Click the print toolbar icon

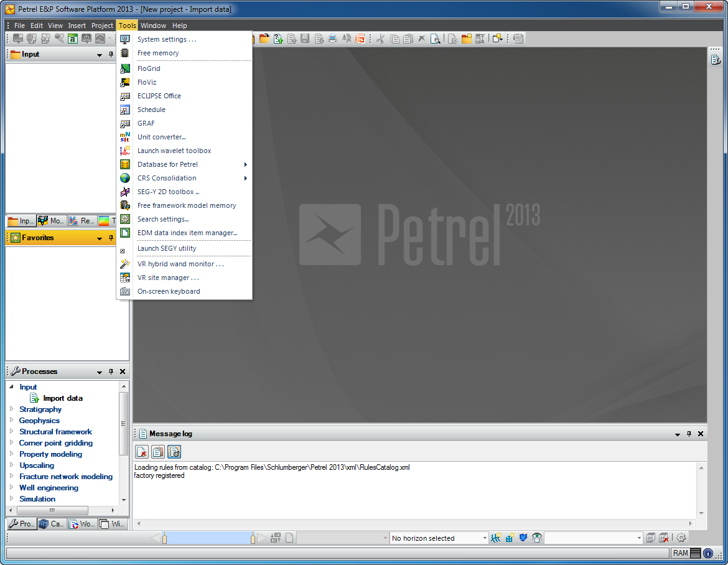click(x=332, y=39)
